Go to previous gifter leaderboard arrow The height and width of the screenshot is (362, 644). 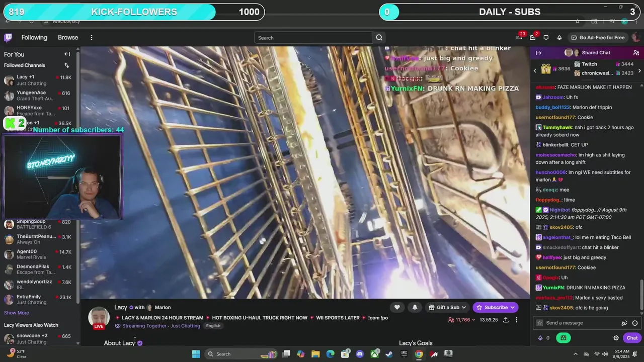pyautogui.click(x=535, y=71)
